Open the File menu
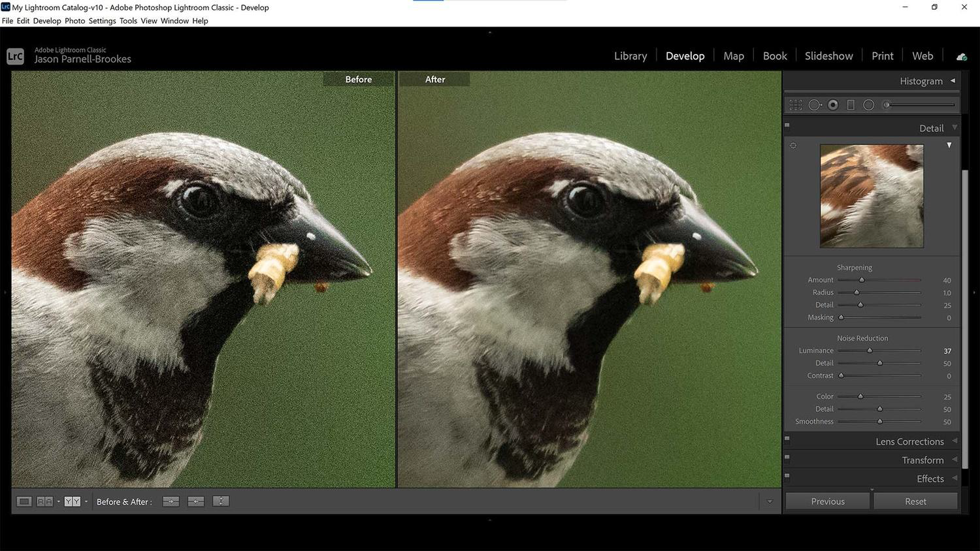The height and width of the screenshot is (551, 980). (7, 21)
